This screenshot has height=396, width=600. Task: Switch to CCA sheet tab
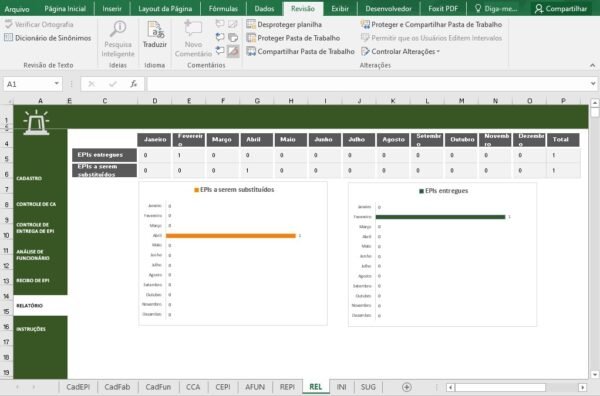[193, 387]
